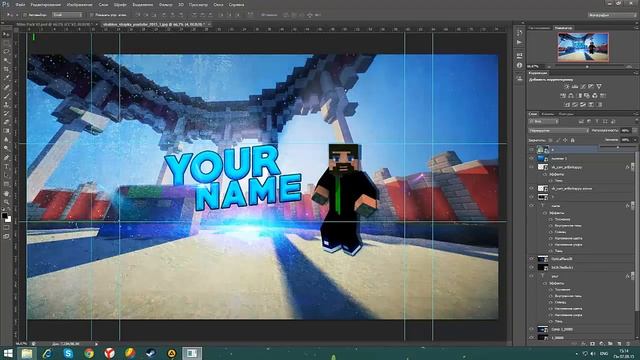The width and height of the screenshot is (640, 360).
Task: Select the Quick Selection tool
Action: pyautogui.click(x=6, y=60)
